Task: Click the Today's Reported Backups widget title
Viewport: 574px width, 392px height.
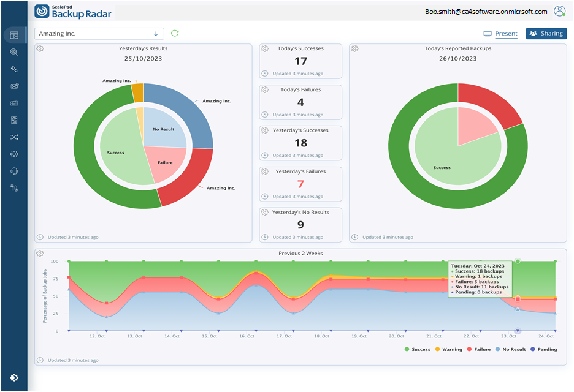Action: [458, 48]
